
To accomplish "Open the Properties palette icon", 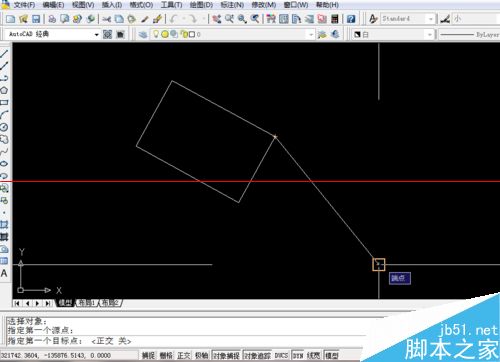I will (271, 19).
